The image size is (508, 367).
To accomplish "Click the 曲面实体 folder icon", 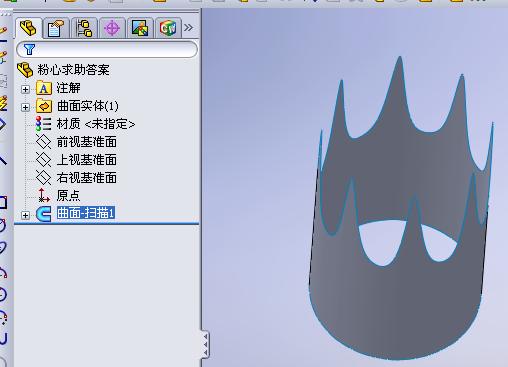I will coord(44,106).
